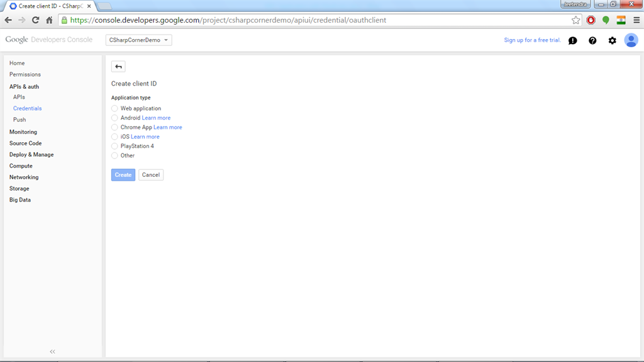Click the Jeetendra profile button in title bar
This screenshot has height=362, width=644.
[x=575, y=4]
